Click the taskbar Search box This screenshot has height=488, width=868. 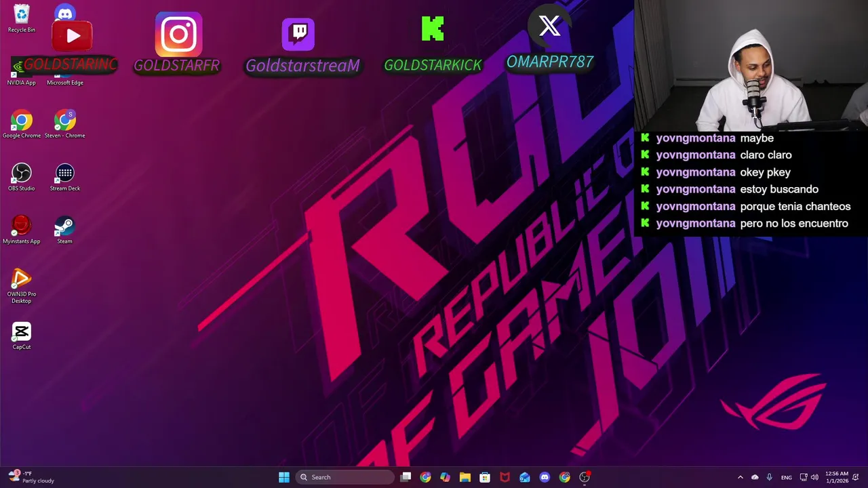tap(344, 477)
